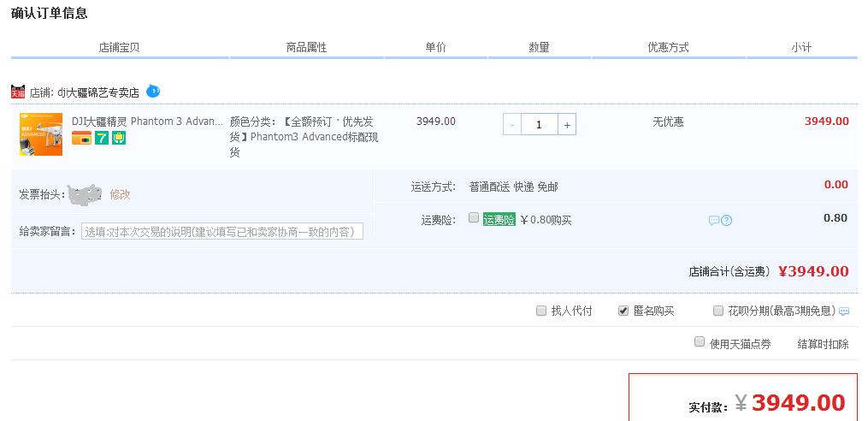The width and height of the screenshot is (868, 421).
Task: Click the 确认订单信息 heading
Action: [50, 14]
